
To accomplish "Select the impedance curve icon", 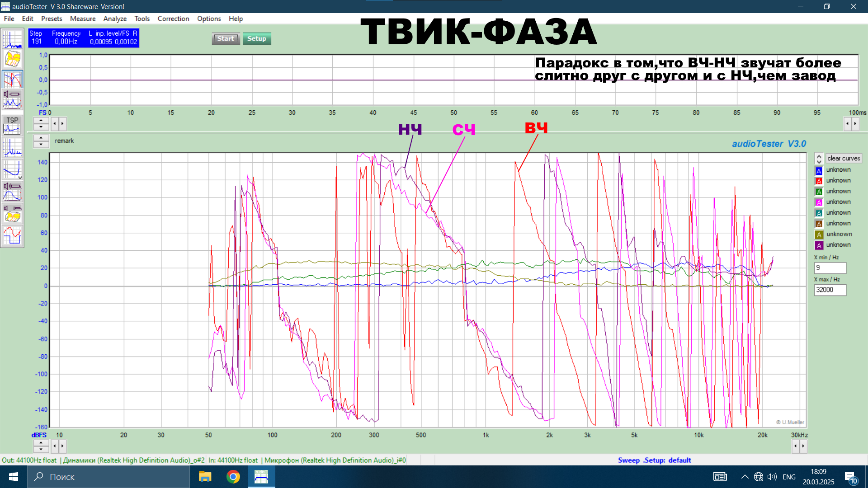I will point(12,169).
